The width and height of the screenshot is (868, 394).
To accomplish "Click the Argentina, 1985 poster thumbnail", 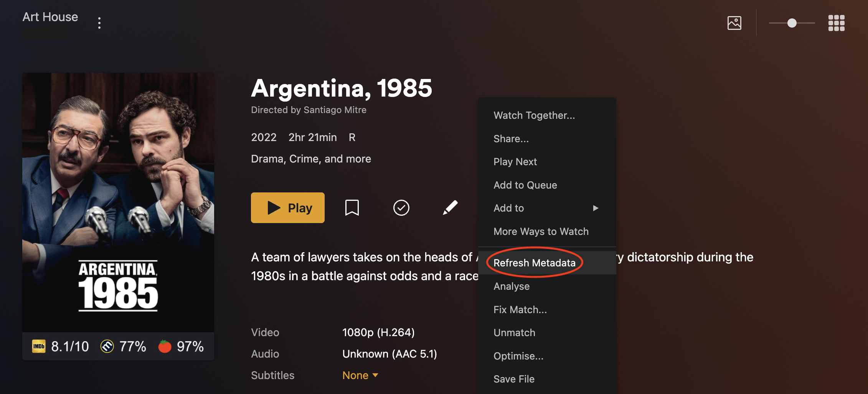I will pyautogui.click(x=118, y=202).
